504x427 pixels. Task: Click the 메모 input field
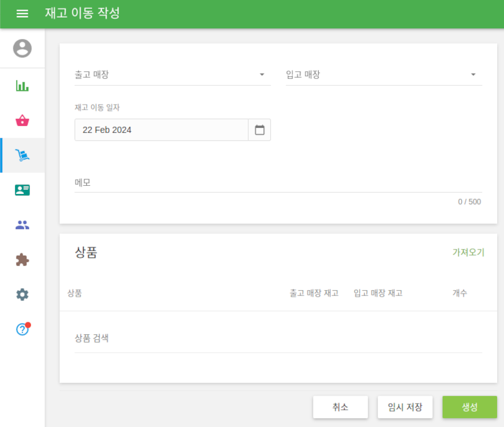coord(277,183)
